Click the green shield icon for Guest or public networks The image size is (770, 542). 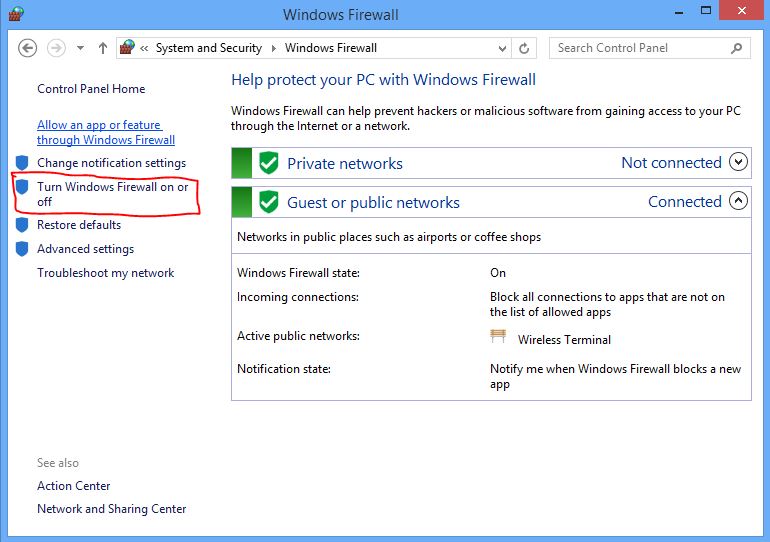(269, 202)
